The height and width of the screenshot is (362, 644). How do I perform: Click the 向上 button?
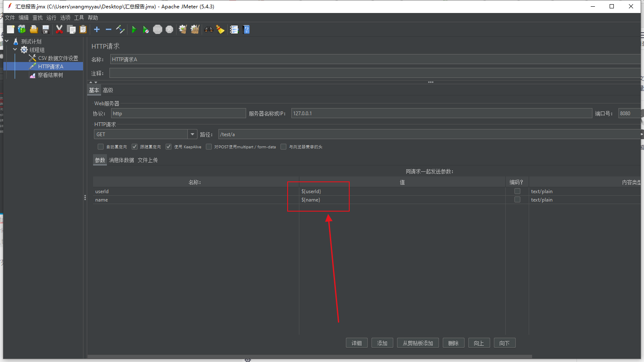pos(479,343)
